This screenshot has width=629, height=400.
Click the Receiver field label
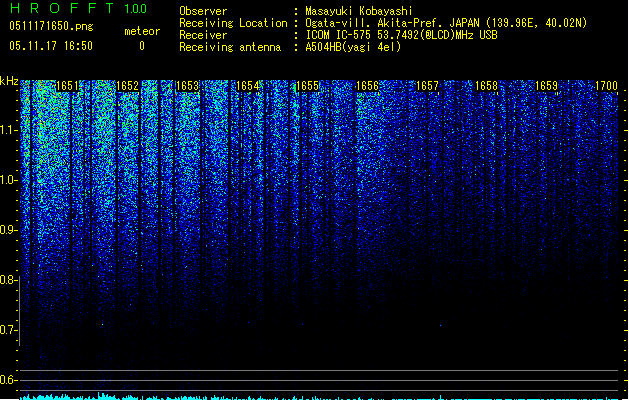(203, 35)
